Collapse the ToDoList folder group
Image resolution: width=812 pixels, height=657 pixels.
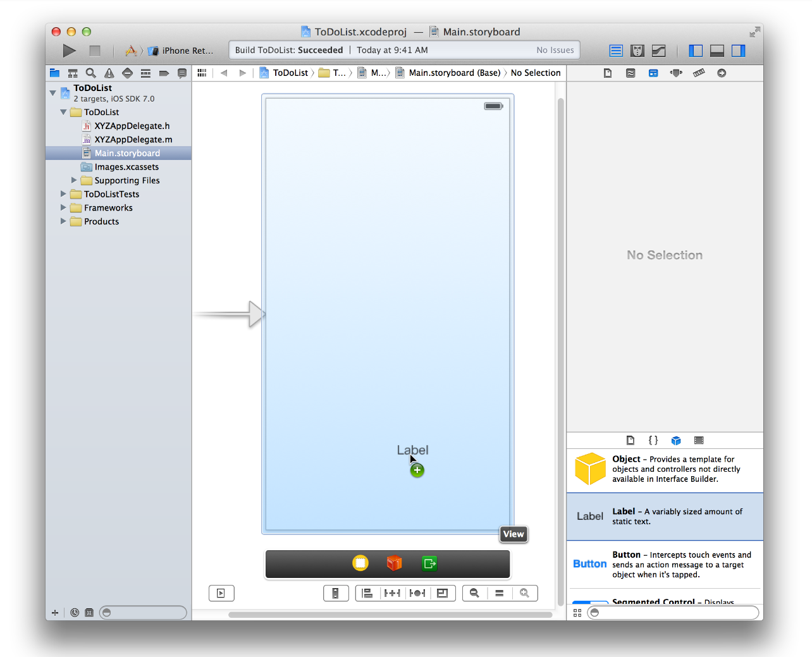pos(63,112)
